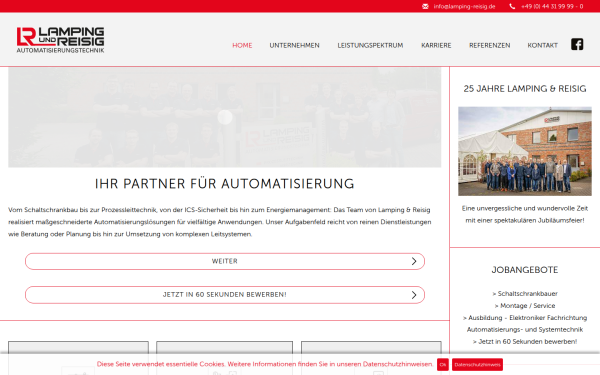Open the Datenschutzhinweis cookie button
Screen dimensions: 600x375
coord(477,365)
